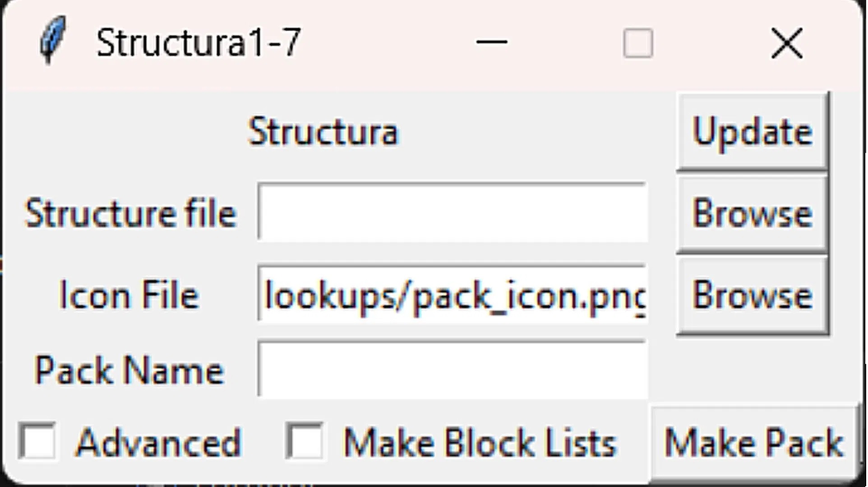Screen dimensions: 868x487
Task: Enable the Advanced checkbox
Action: 38,441
